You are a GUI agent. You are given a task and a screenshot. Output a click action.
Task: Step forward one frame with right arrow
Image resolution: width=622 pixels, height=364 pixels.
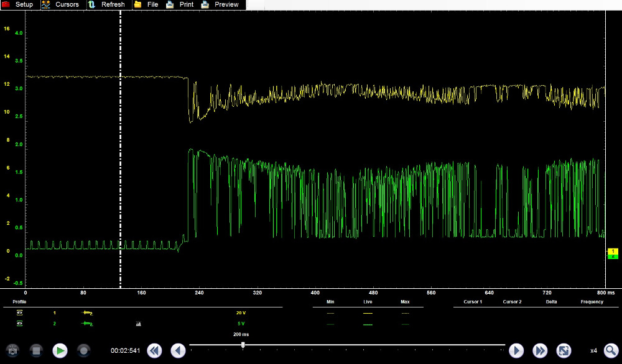[516, 350]
